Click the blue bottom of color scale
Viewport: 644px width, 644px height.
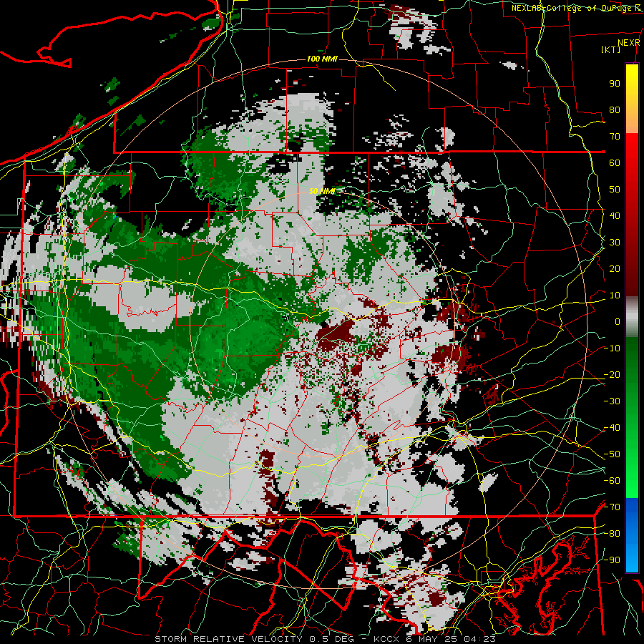632,535
